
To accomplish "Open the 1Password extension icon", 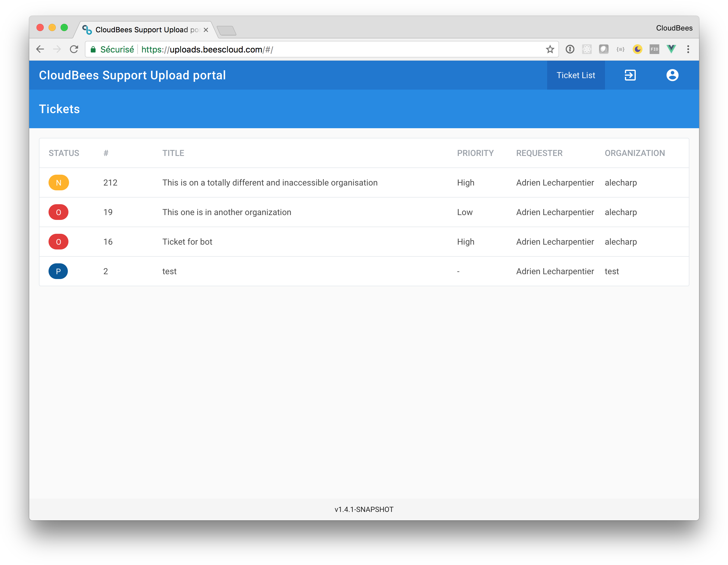I will (x=570, y=49).
